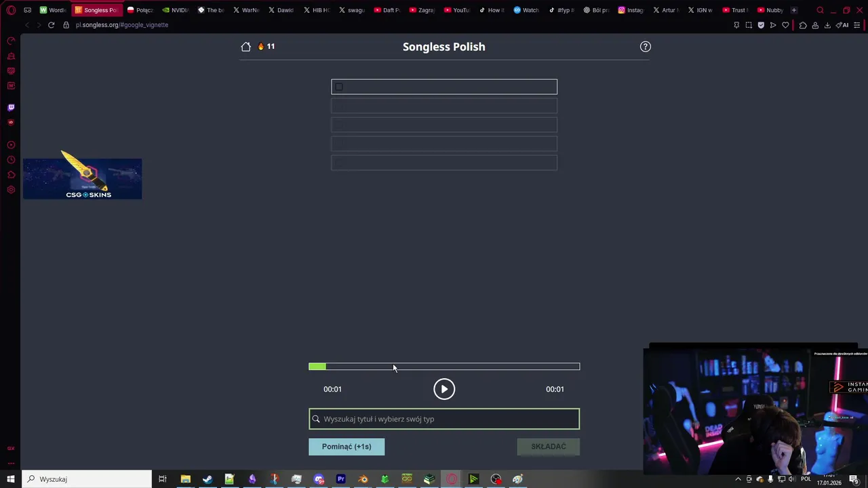The height and width of the screenshot is (488, 868).
Task: Open the volume tray icon
Action: pyautogui.click(x=791, y=479)
